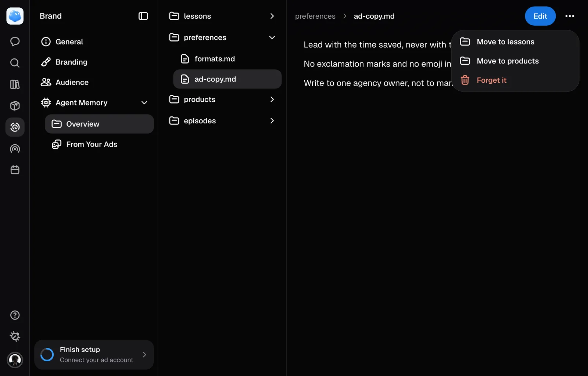Image resolution: width=588 pixels, height=376 pixels.
Task: Open the 3D cube icon in rail
Action: [15, 106]
